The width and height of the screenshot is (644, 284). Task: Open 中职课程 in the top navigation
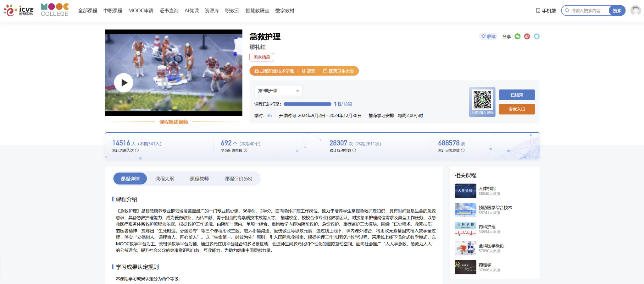click(x=113, y=11)
